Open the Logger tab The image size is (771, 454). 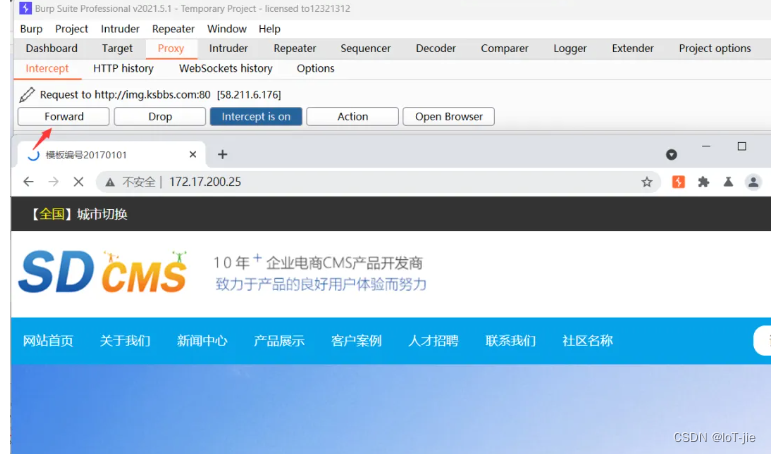[x=570, y=48]
